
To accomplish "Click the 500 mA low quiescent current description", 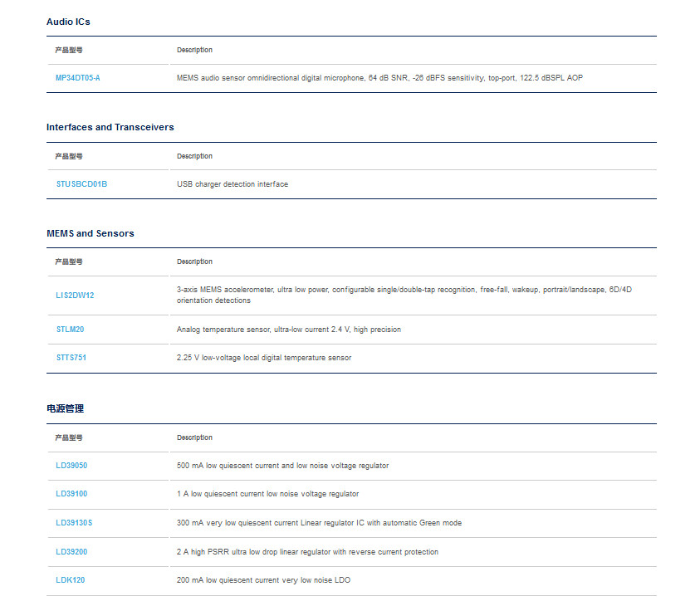I will tap(282, 466).
